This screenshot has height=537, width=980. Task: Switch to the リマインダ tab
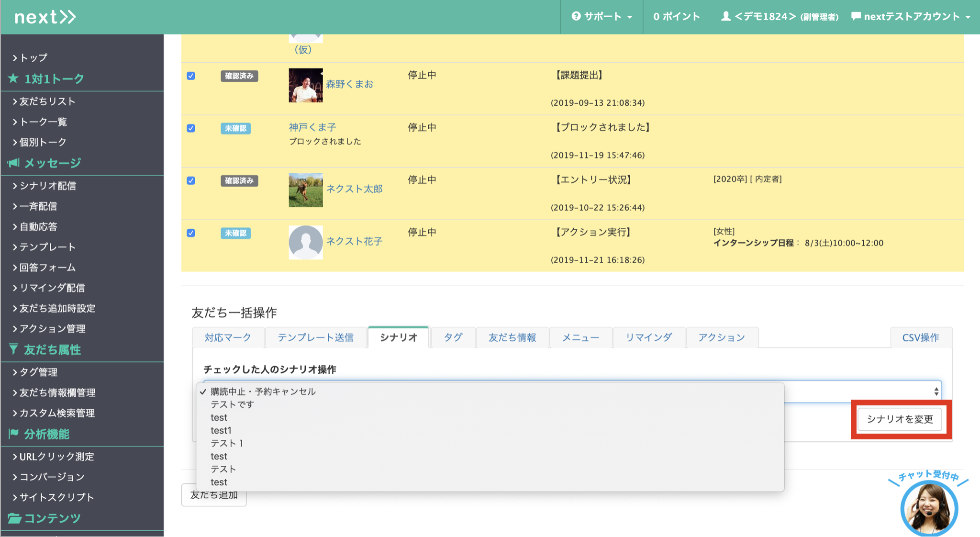click(648, 337)
